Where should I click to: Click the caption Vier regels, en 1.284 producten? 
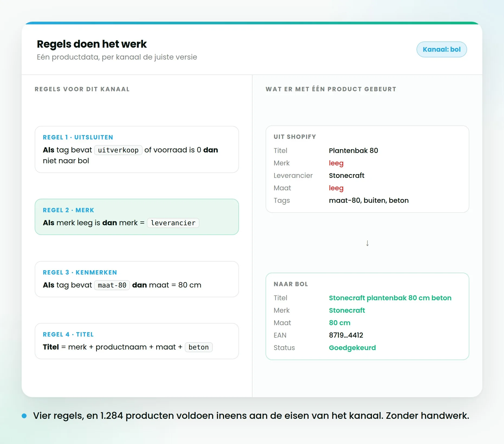[251, 416]
